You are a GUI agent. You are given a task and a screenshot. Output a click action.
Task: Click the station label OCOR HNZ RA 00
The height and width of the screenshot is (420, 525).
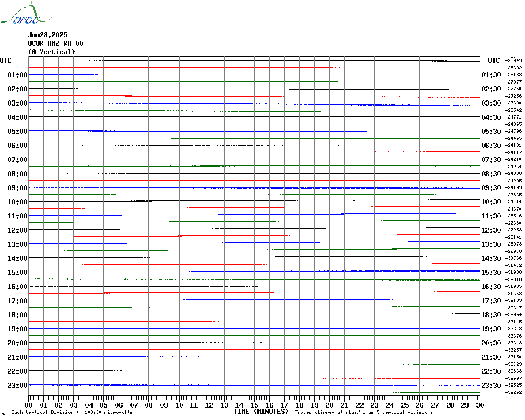[55, 43]
